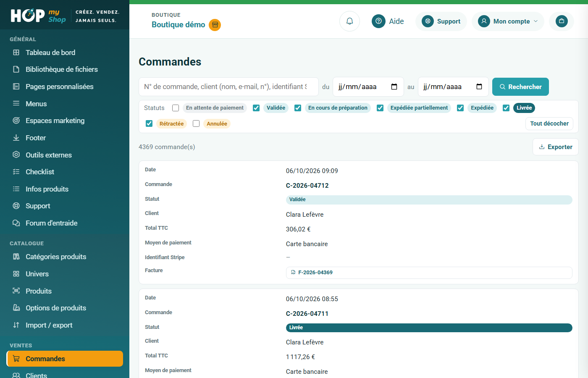This screenshot has height=378, width=588.
Task: Enable the 'En attente de paiement' checkbox
Action: coord(176,108)
